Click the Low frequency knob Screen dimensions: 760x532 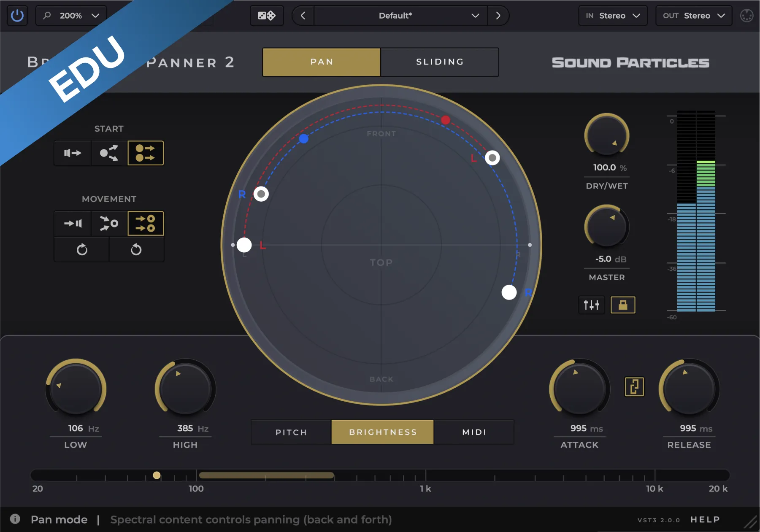pos(76,389)
